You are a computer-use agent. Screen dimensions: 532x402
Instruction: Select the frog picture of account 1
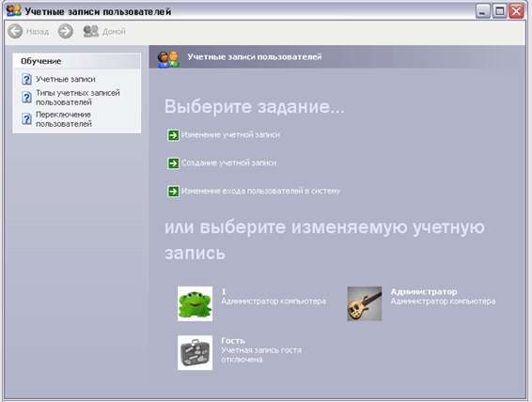click(x=196, y=303)
